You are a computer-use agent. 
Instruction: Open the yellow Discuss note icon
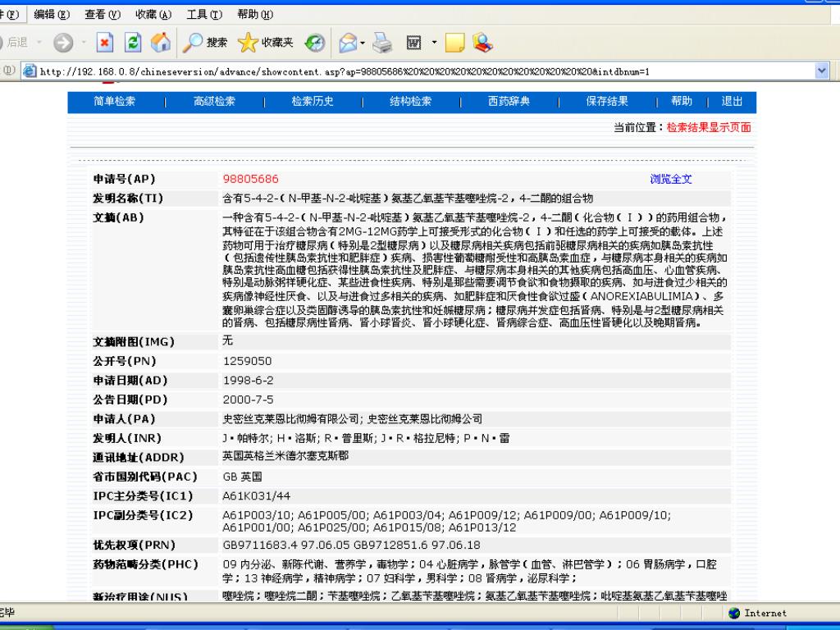click(454, 43)
